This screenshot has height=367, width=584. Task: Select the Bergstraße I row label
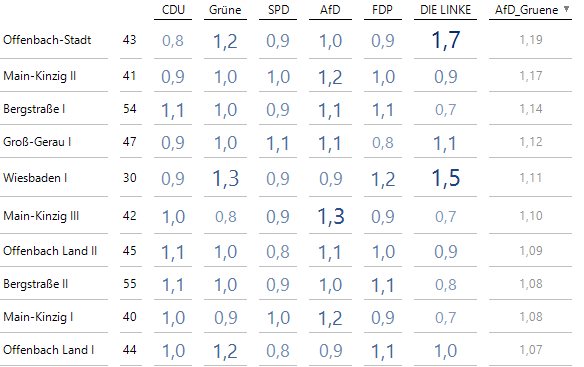[34, 109]
